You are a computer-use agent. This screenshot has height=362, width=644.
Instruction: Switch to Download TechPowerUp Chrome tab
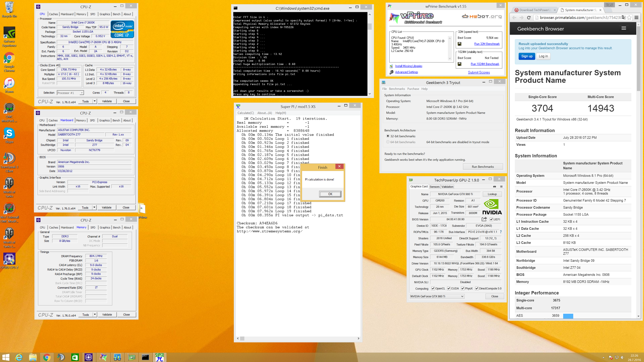[535, 10]
